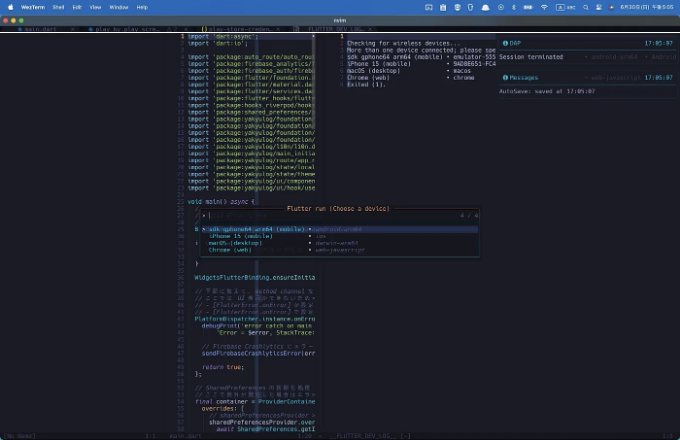
Task: Open the Shell menu
Action: tap(58, 7)
